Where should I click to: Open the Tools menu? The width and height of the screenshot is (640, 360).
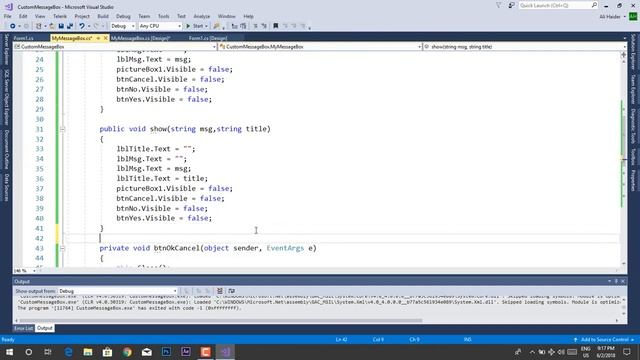[x=164, y=16]
